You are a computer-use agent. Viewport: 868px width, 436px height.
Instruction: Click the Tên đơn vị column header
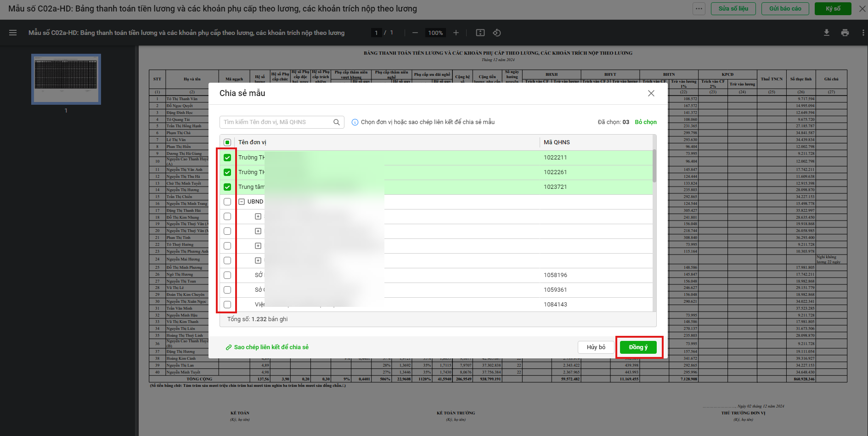pos(252,142)
